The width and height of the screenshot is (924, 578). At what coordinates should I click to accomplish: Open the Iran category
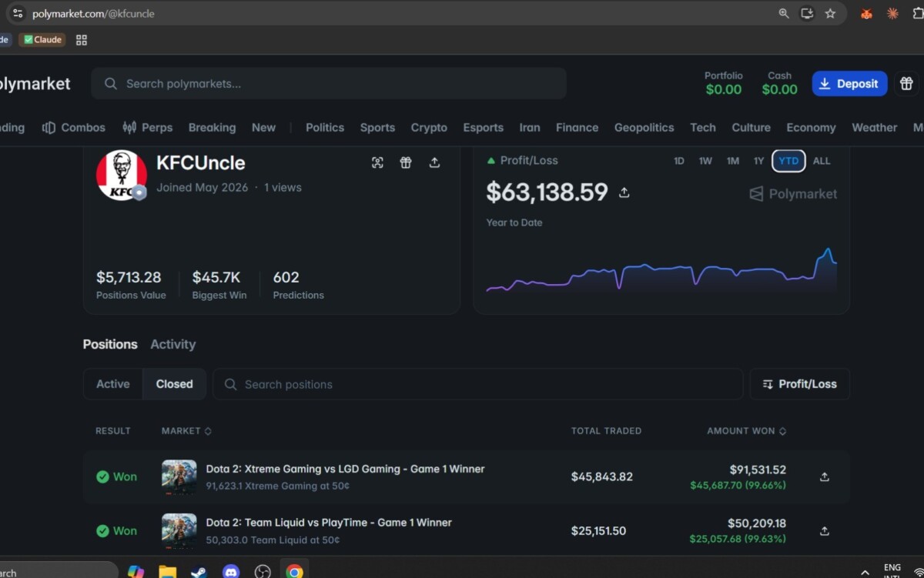point(530,128)
